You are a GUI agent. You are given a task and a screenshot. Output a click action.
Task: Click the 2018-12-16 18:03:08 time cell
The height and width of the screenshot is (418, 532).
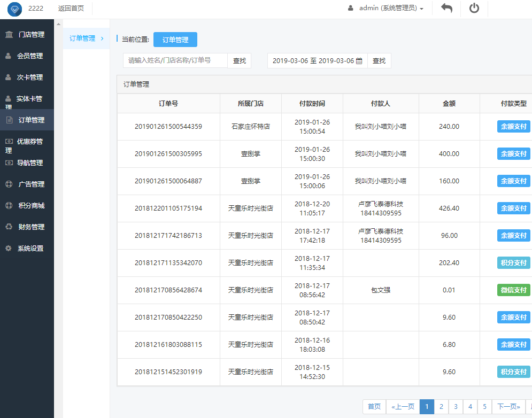[312, 345]
